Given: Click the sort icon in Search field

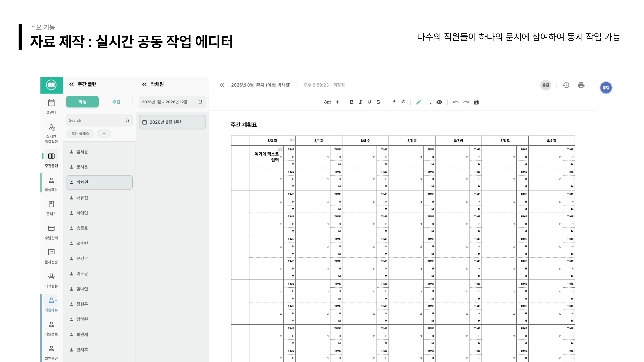Looking at the screenshot, I should 127,120.
